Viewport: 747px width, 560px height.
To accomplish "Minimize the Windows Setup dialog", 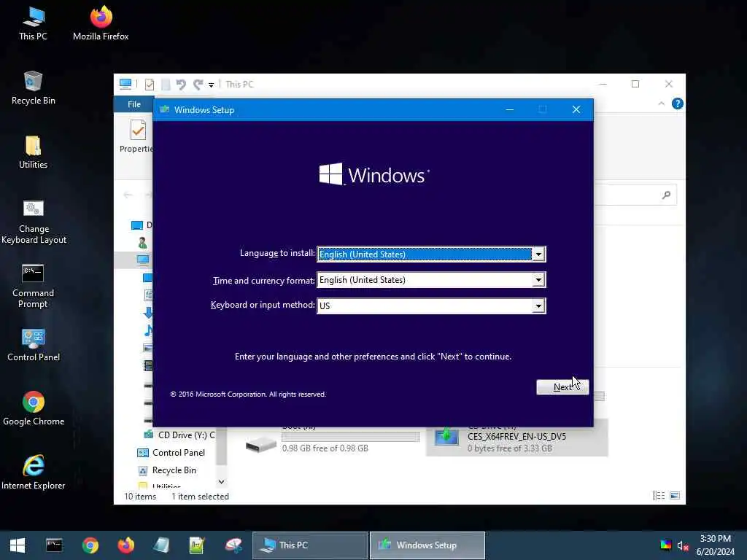I will [x=509, y=110].
